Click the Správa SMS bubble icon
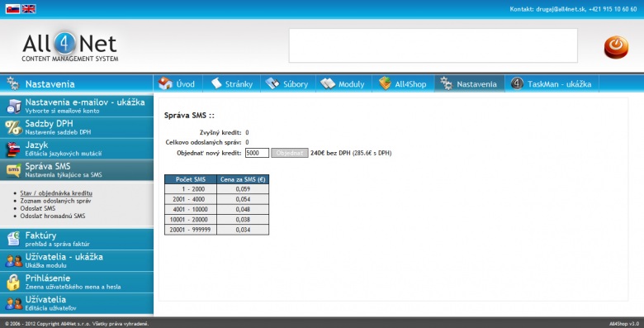 click(x=13, y=170)
